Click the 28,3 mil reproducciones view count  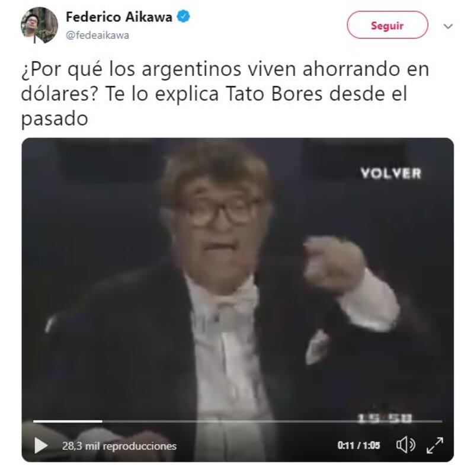[x=119, y=446]
